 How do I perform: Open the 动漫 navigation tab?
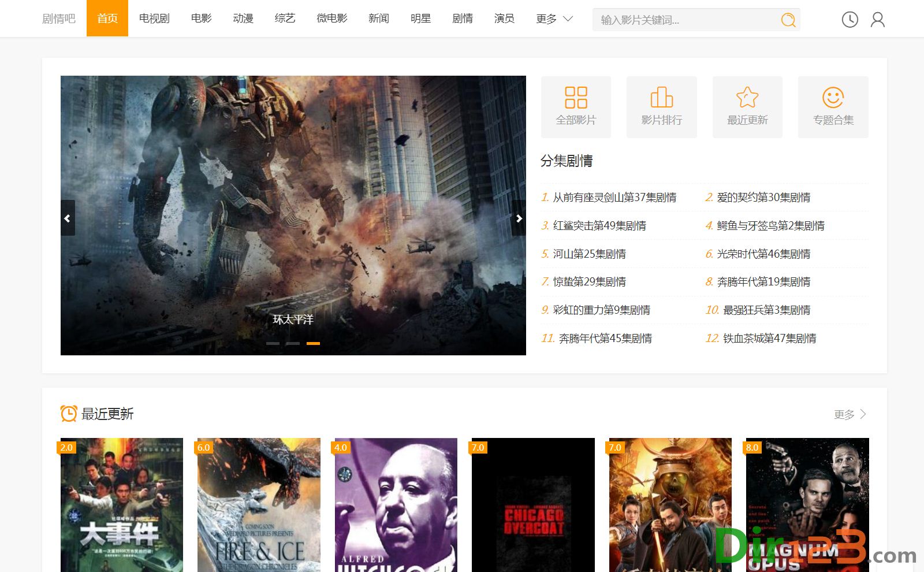click(243, 18)
